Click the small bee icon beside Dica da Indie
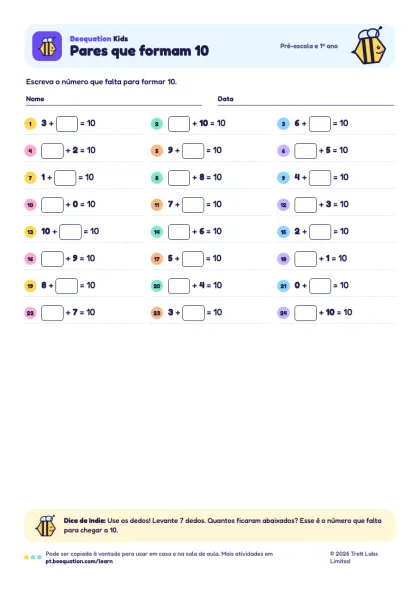420x595 pixels. 46,526
